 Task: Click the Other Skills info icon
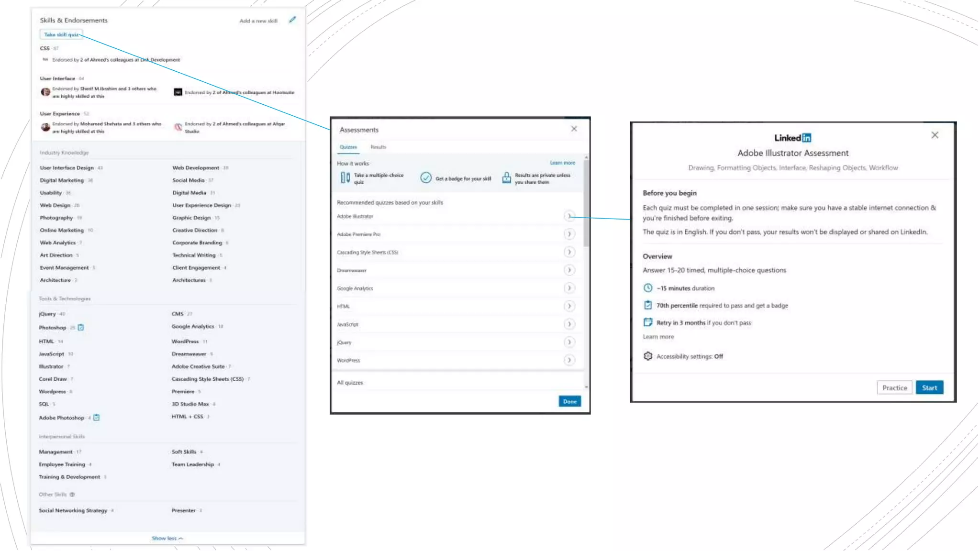(x=72, y=495)
